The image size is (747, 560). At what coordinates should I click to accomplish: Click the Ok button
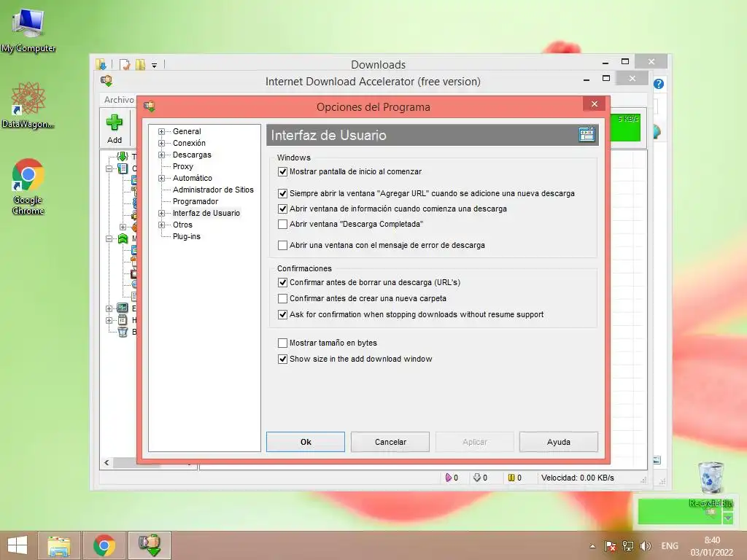point(306,442)
